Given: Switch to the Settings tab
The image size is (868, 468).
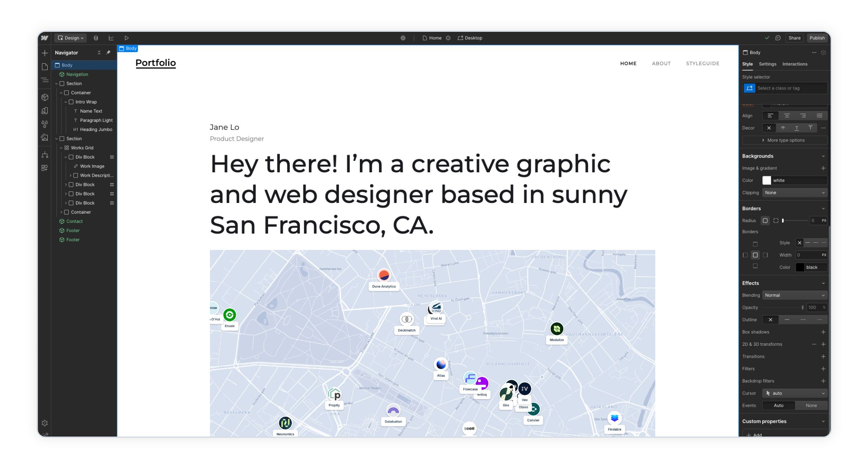Looking at the screenshot, I should point(767,64).
